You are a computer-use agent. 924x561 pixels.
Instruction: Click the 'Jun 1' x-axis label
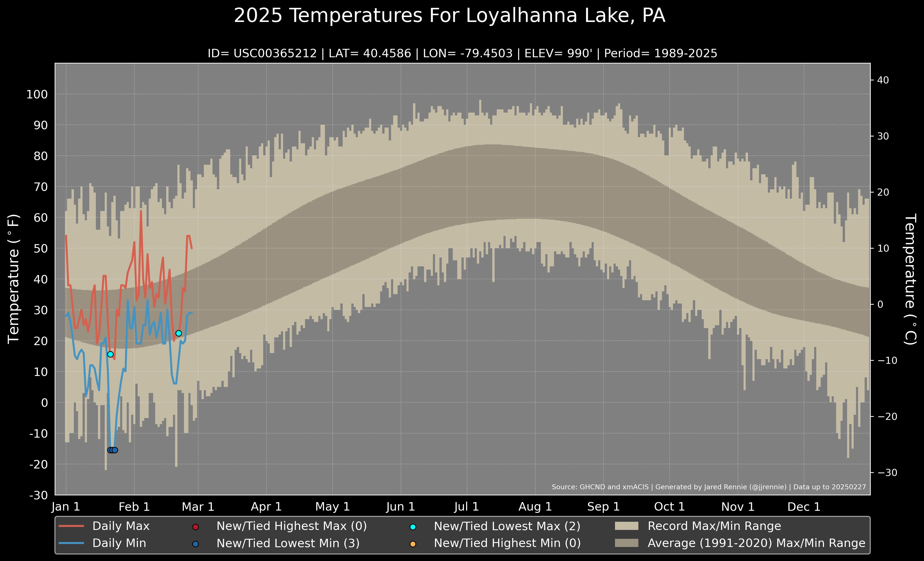click(x=400, y=507)
